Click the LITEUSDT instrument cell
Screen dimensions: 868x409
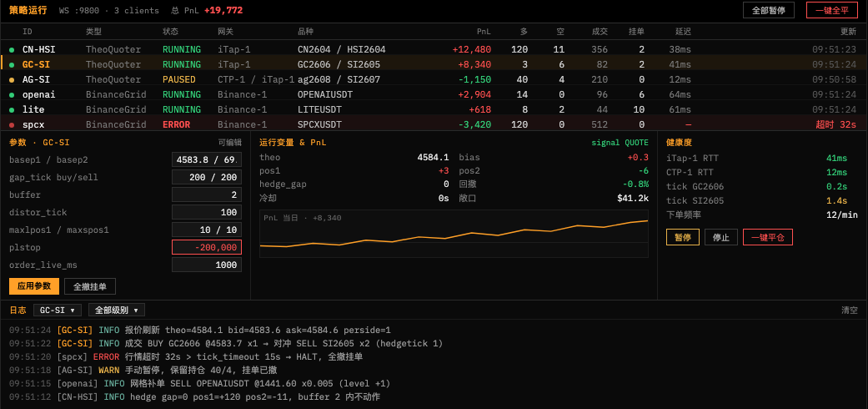point(319,109)
